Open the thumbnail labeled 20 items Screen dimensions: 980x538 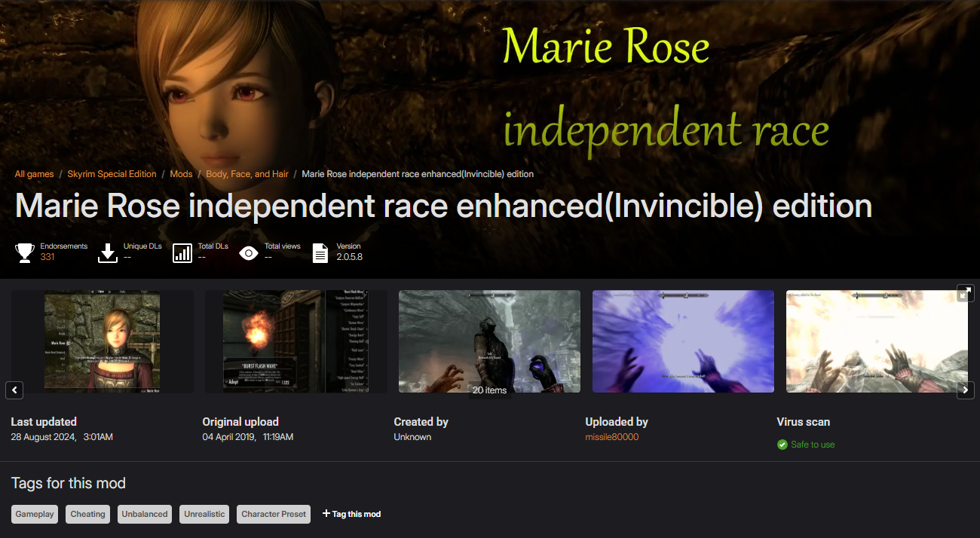pos(490,341)
